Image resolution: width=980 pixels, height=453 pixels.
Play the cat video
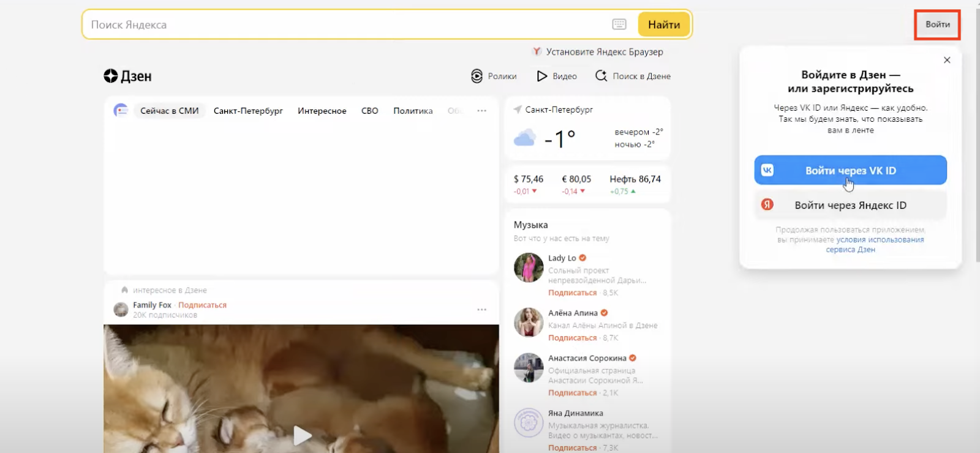click(302, 435)
